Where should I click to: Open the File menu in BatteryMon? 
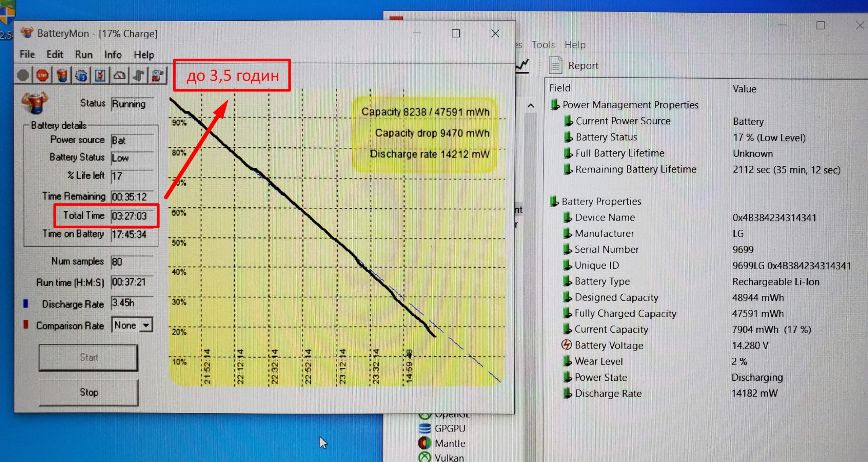click(x=27, y=55)
